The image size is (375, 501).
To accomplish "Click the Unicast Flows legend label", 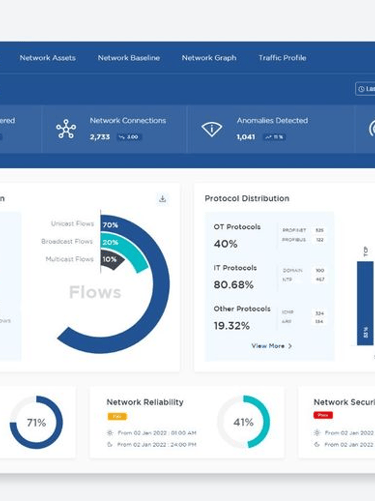I will 72,223.
